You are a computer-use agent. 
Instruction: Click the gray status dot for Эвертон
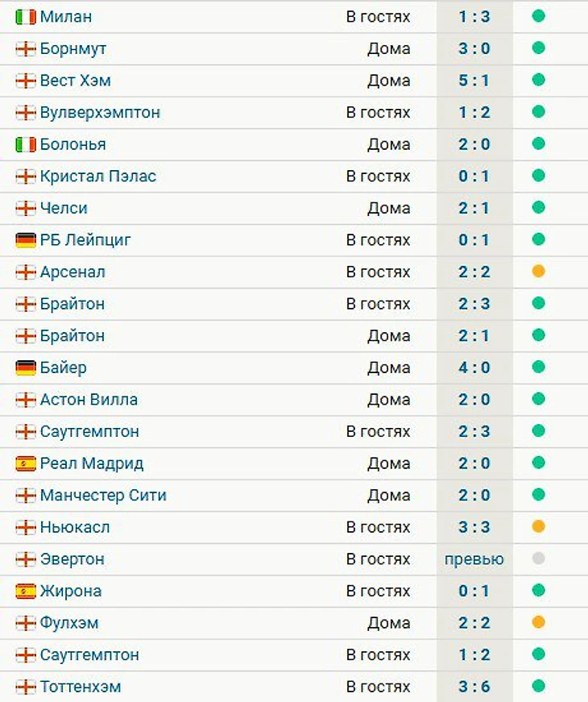(x=538, y=559)
